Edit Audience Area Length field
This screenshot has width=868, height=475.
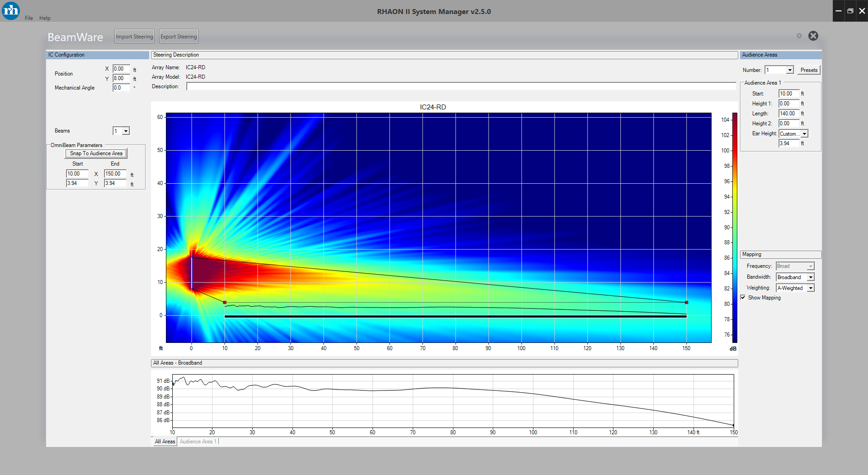click(789, 114)
